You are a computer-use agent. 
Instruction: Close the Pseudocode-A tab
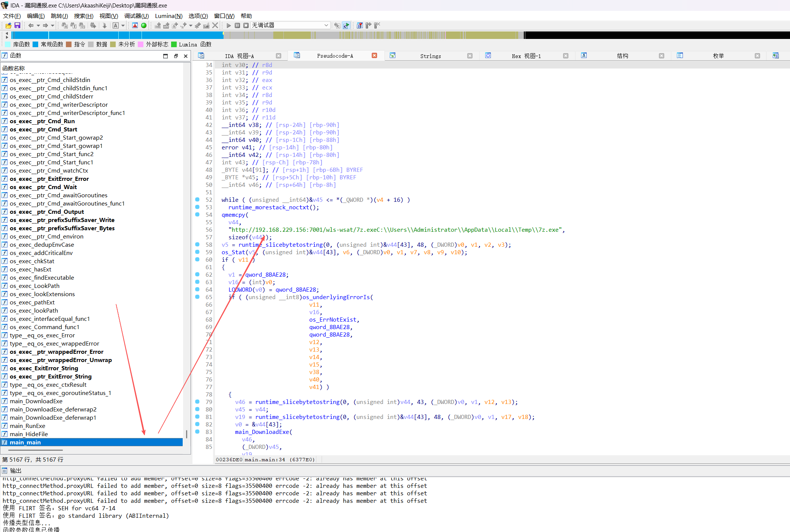(x=374, y=55)
